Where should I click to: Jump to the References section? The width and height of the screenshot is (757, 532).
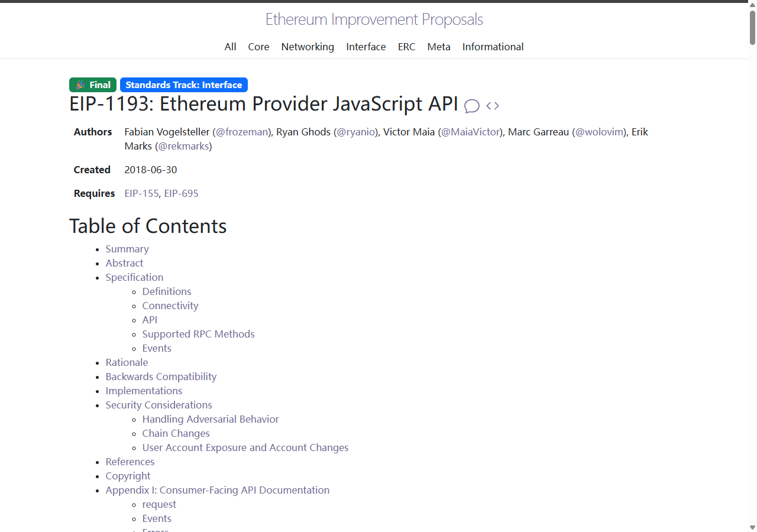pyautogui.click(x=130, y=462)
